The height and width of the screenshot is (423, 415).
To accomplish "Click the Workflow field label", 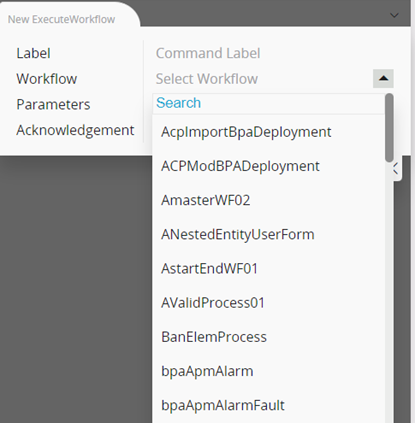I will pos(47,79).
